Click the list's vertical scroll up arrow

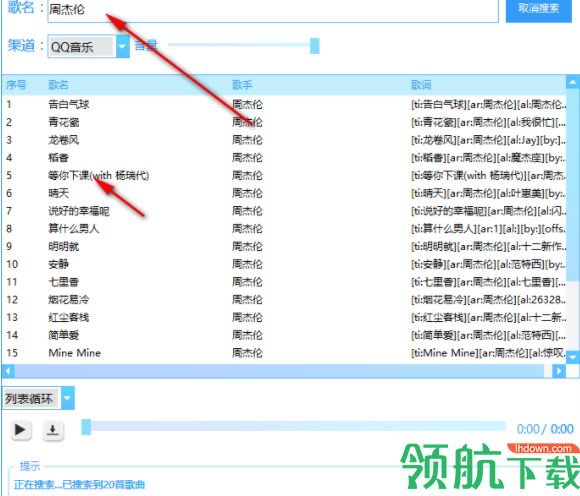point(573,82)
